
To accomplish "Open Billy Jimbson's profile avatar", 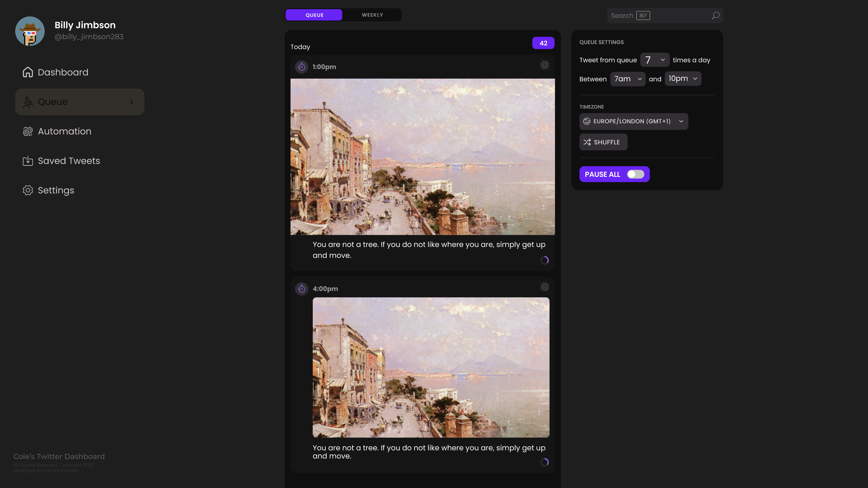I will point(30,31).
